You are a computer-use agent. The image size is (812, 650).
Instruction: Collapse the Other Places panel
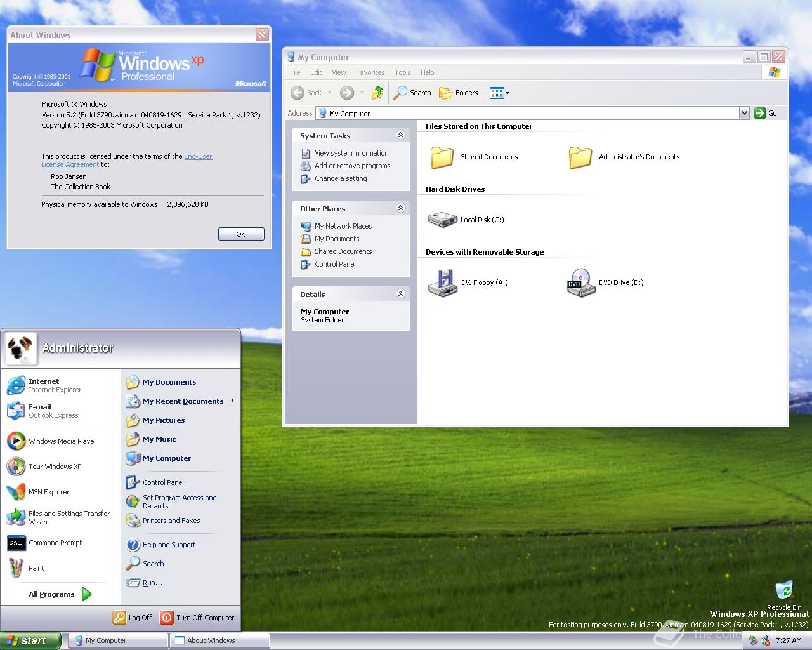click(400, 208)
